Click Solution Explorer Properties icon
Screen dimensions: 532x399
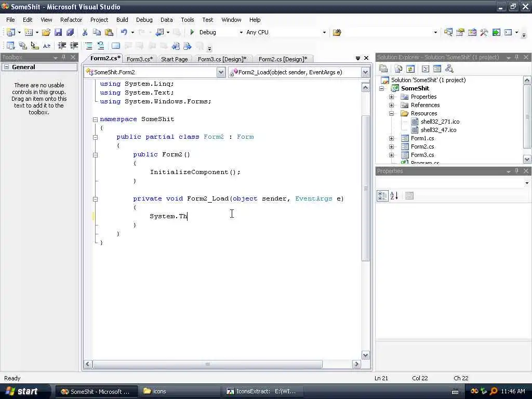pyautogui.click(x=383, y=69)
